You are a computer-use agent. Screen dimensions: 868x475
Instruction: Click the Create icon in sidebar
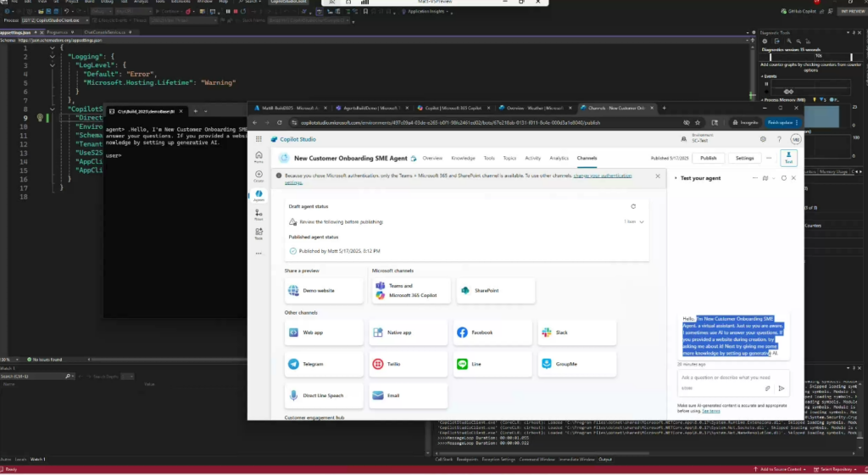click(259, 176)
